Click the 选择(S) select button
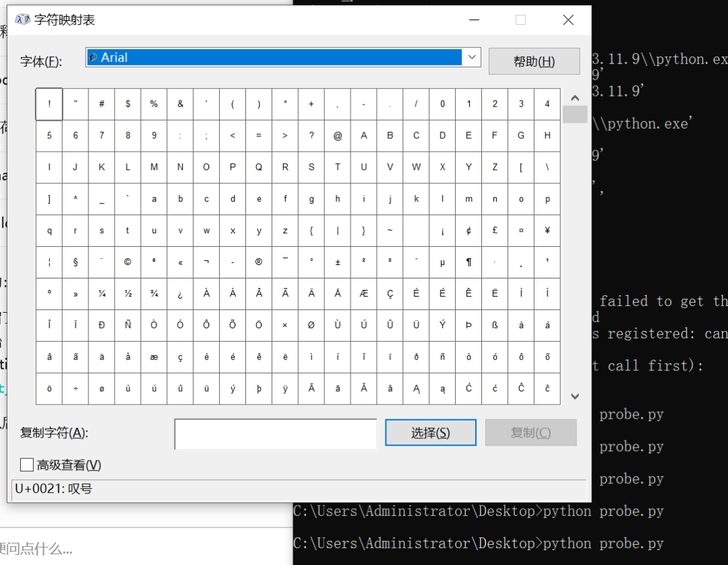The width and height of the screenshot is (728, 565). pos(430,433)
